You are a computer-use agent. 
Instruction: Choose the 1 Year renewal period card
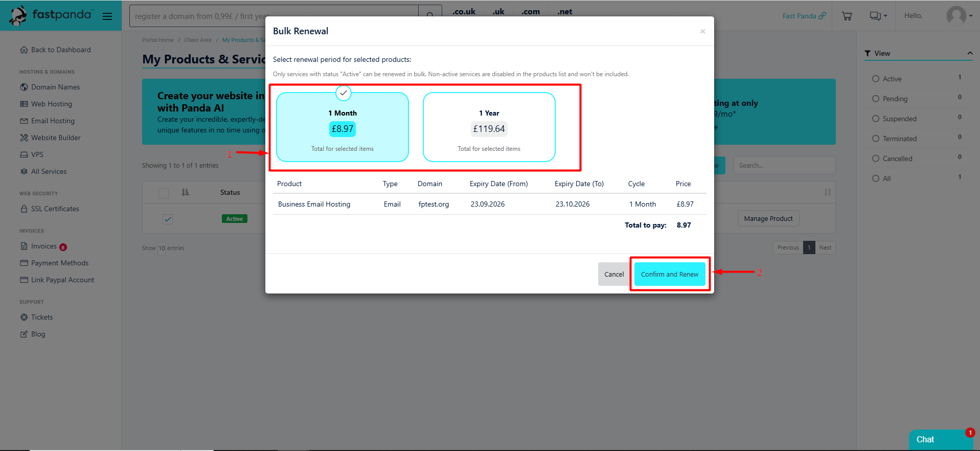coord(489,127)
